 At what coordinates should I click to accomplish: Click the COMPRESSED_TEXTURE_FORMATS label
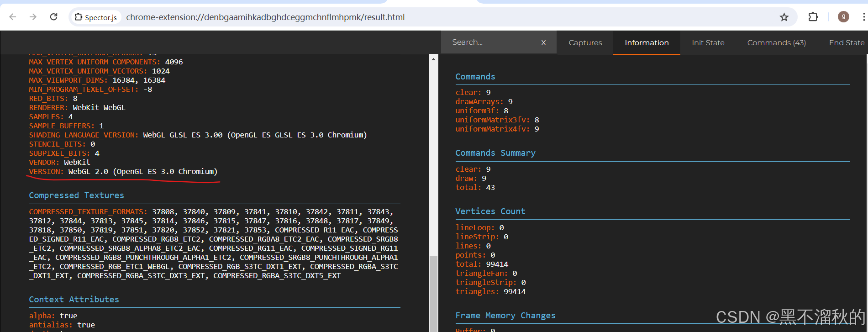[88, 212]
